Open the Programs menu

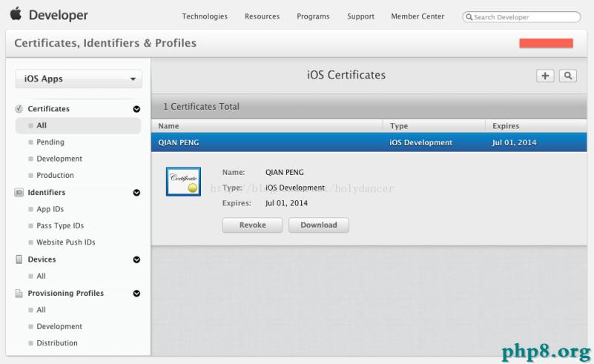[313, 16]
